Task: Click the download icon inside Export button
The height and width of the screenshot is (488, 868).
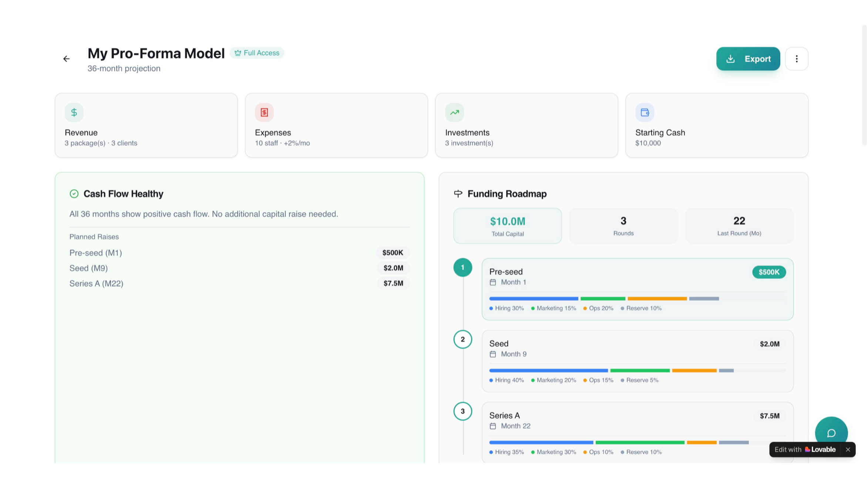Action: 730,58
